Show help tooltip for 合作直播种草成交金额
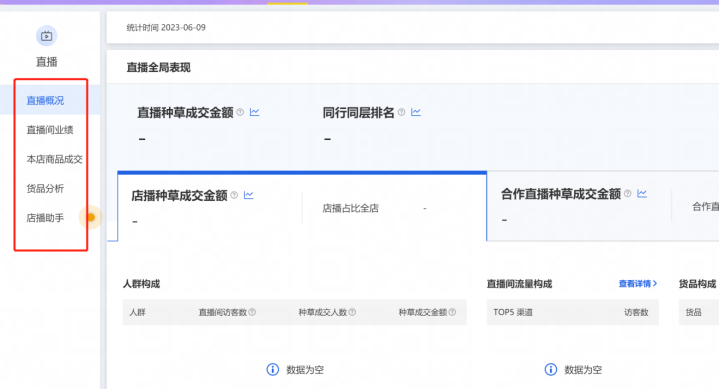This screenshot has width=719, height=389. click(628, 194)
